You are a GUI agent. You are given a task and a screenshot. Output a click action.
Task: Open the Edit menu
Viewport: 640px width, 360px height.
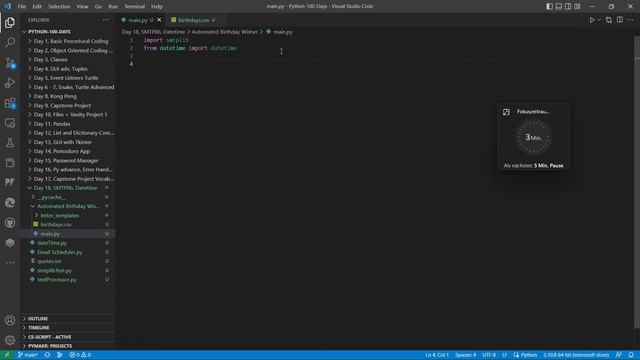click(x=37, y=7)
